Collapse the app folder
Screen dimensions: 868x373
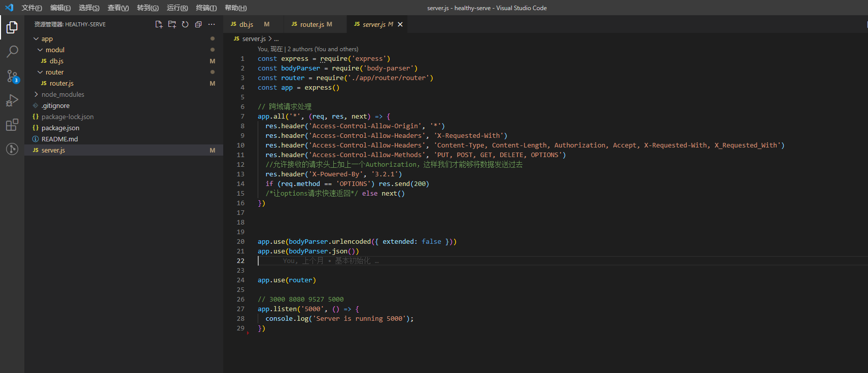pos(36,39)
